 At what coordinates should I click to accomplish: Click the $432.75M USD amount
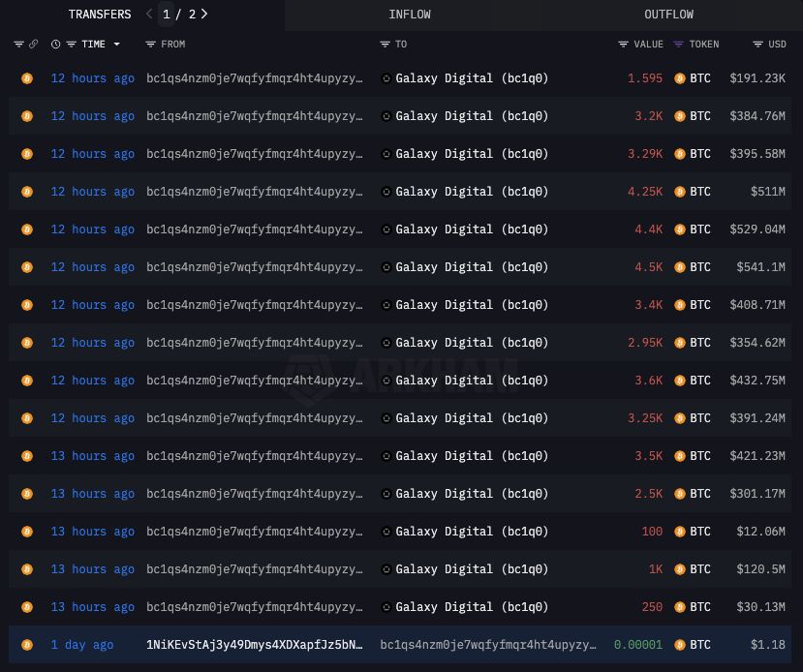click(757, 381)
